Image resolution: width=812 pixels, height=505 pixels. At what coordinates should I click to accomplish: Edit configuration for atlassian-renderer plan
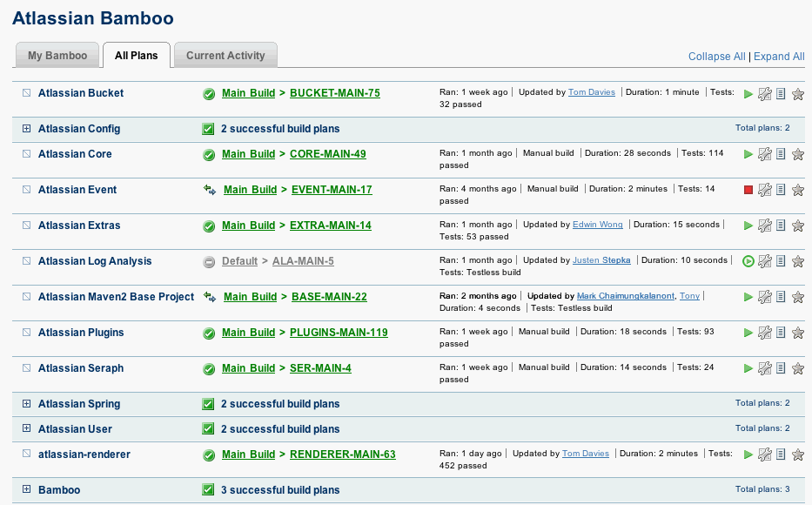point(765,454)
